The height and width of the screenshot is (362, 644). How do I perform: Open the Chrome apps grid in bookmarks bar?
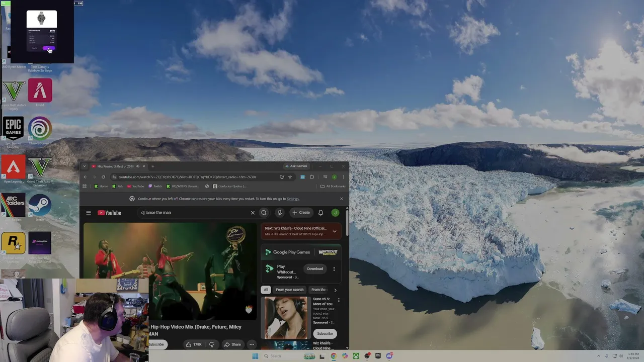85,187
